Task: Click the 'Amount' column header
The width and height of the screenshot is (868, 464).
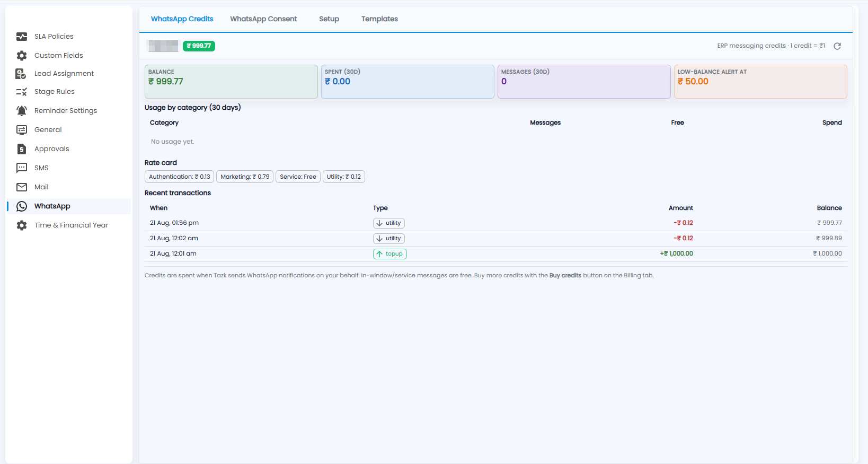Action: 681,208
